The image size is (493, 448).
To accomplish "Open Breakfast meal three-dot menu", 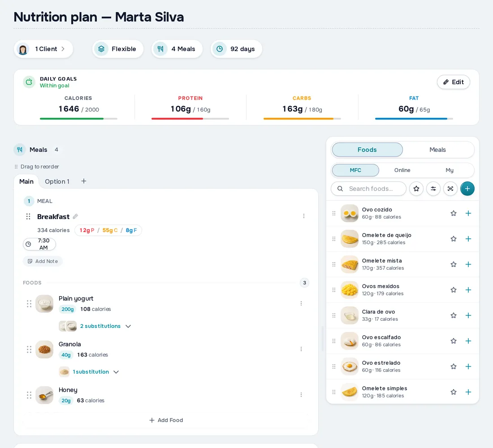I will (304, 216).
